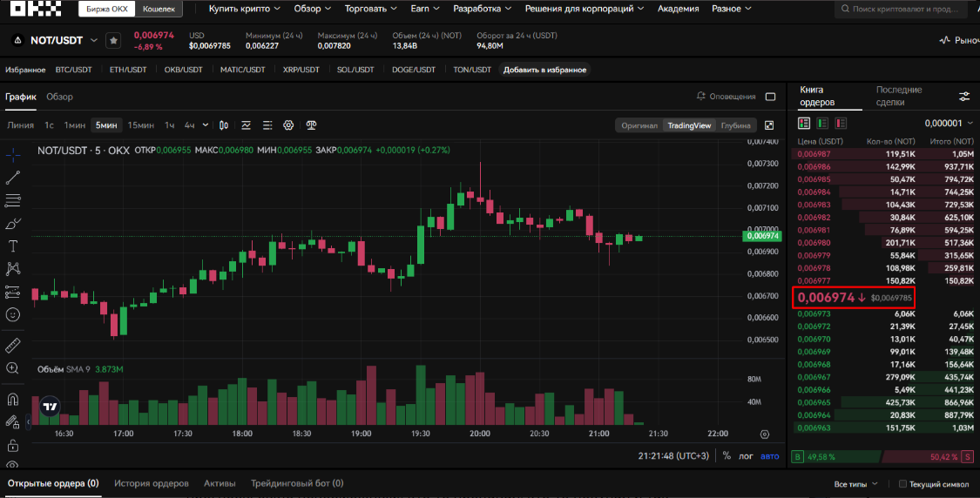Select BTC/USDT from favorites

pos(74,70)
